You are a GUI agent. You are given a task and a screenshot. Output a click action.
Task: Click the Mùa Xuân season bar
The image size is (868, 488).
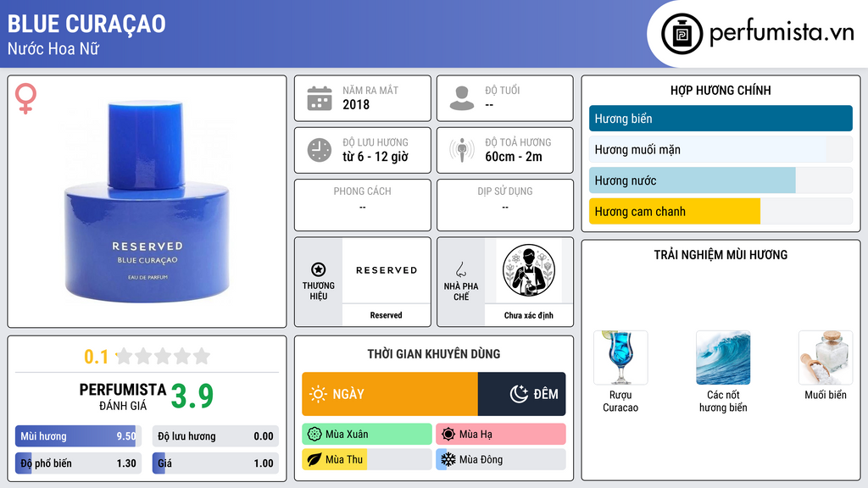point(367,435)
